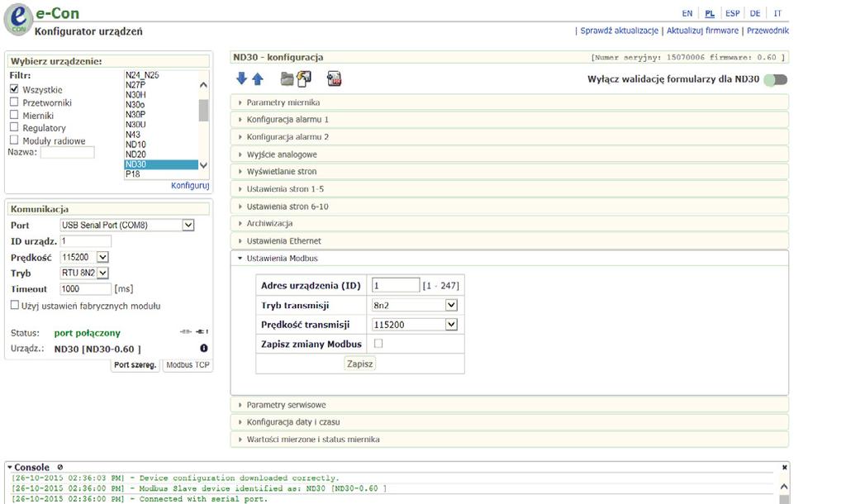Toggle Wyłącz walidację formularzy dla ND30 switch
The height and width of the screenshot is (504, 846).
coord(776,80)
